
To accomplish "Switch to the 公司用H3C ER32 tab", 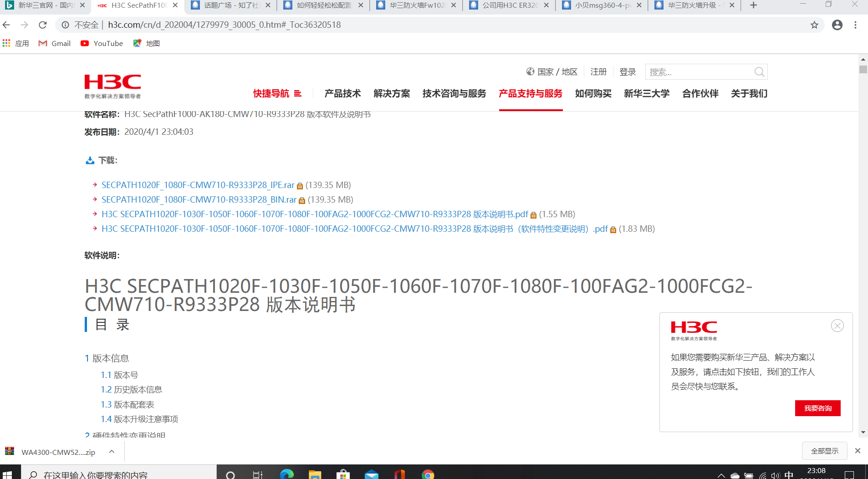I will tap(510, 5).
